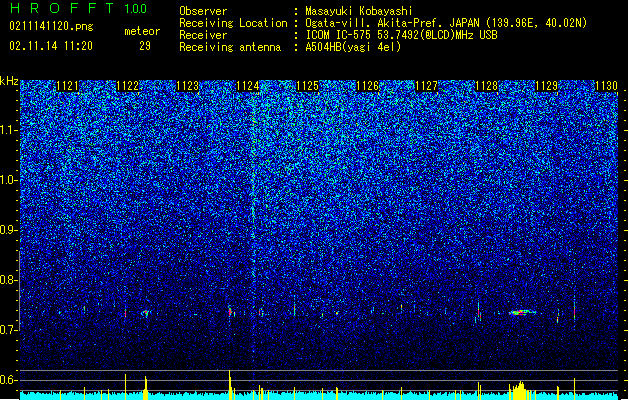The height and width of the screenshot is (400, 629).
Task: Click the 1124 time marker
Action: click(x=248, y=86)
